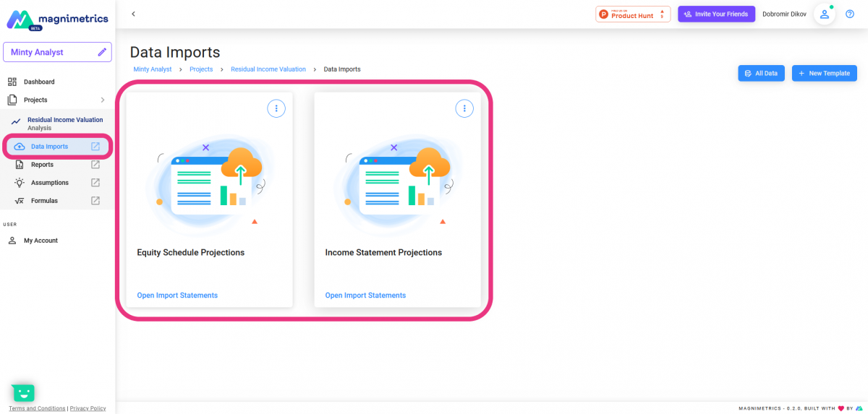Follow the Residual Income Valuation breadcrumb
This screenshot has height=414, width=868.
(x=268, y=69)
